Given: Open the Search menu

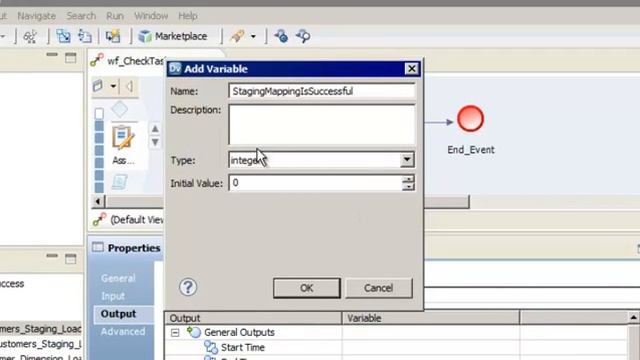Looking at the screenshot, I should [x=81, y=16].
